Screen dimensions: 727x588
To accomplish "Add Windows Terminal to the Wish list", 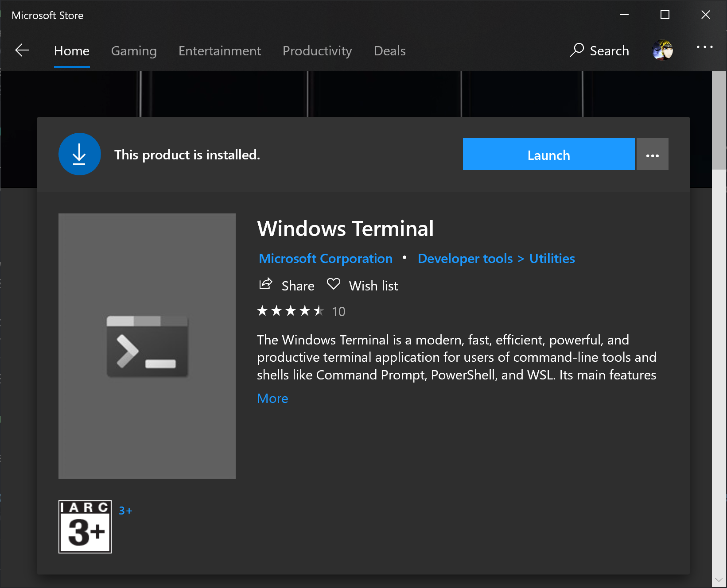I will 362,285.
